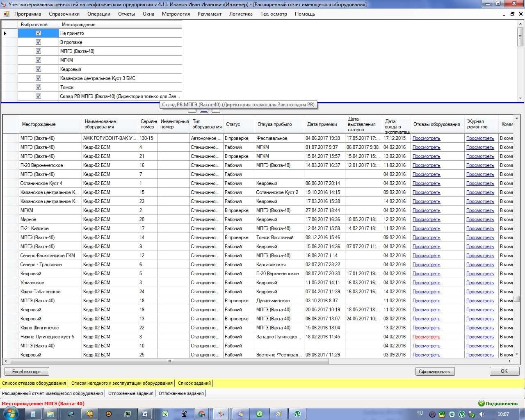This screenshot has height=420, width=525.
Task: Click the volume icon in system tray
Action: point(482,414)
